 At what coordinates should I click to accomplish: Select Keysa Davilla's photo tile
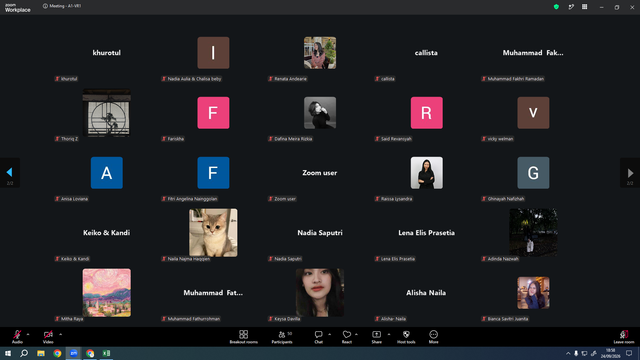coord(320,293)
